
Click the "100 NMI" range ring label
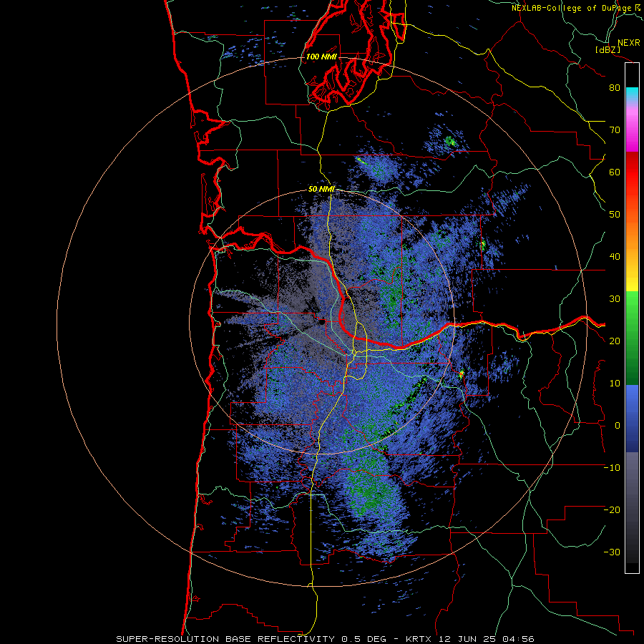321,57
